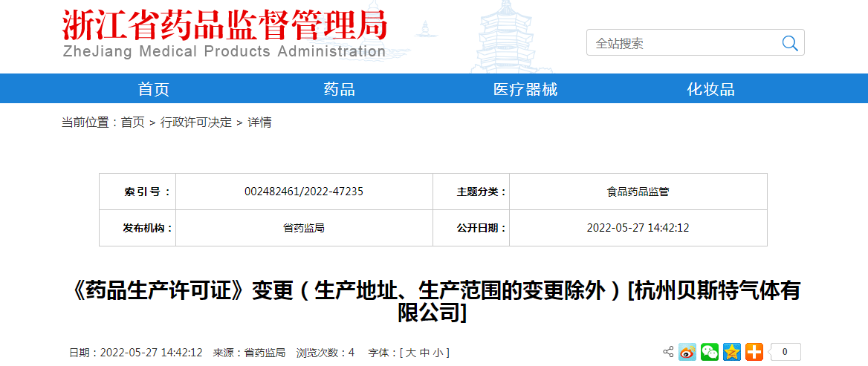Screen dimensions: 868x366
Task: Go to 首页 in the breadcrumb
Action: pos(133,122)
